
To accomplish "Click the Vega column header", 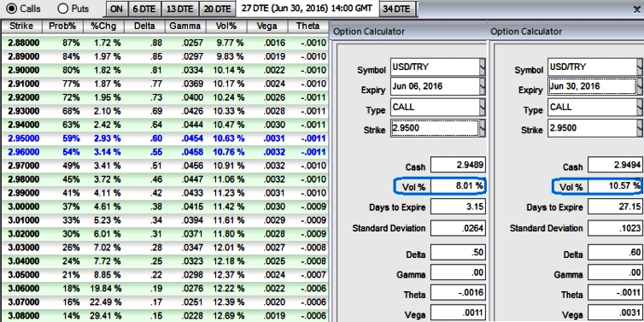I will pyautogui.click(x=267, y=26).
